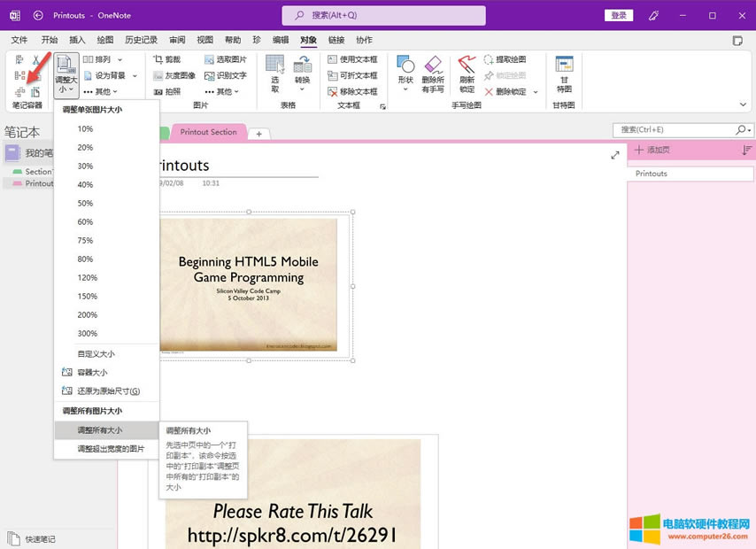Screen dimensions: 756x549
Task: Click the 拍照 camera tool
Action: pos(167,91)
